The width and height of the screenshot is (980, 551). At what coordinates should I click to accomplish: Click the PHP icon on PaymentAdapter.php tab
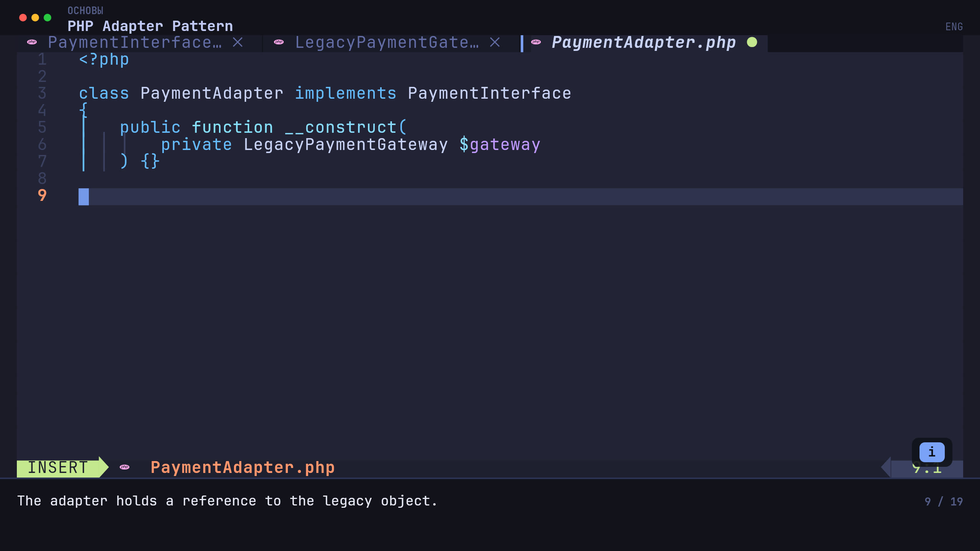[536, 42]
